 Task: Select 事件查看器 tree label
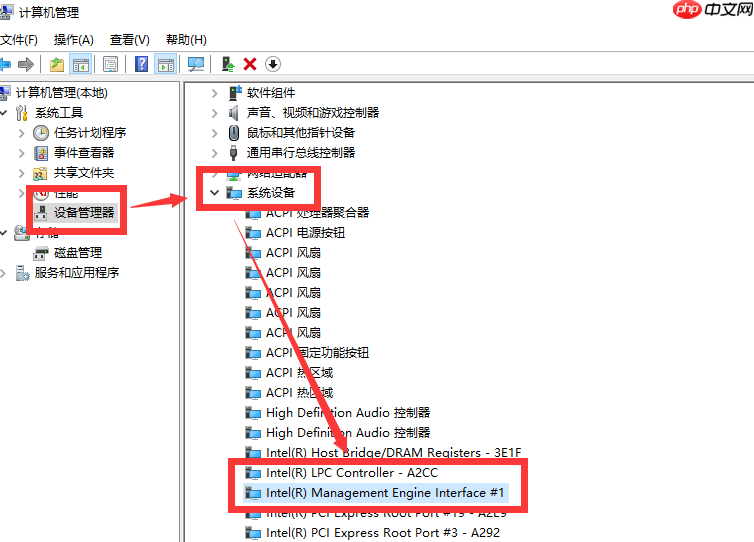click(x=84, y=153)
